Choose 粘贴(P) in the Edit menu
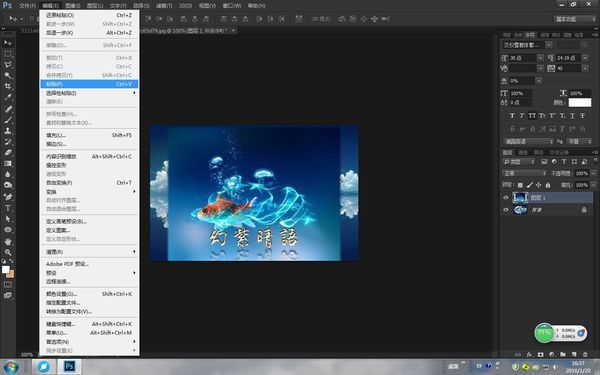This screenshot has height=375, width=600. point(89,84)
